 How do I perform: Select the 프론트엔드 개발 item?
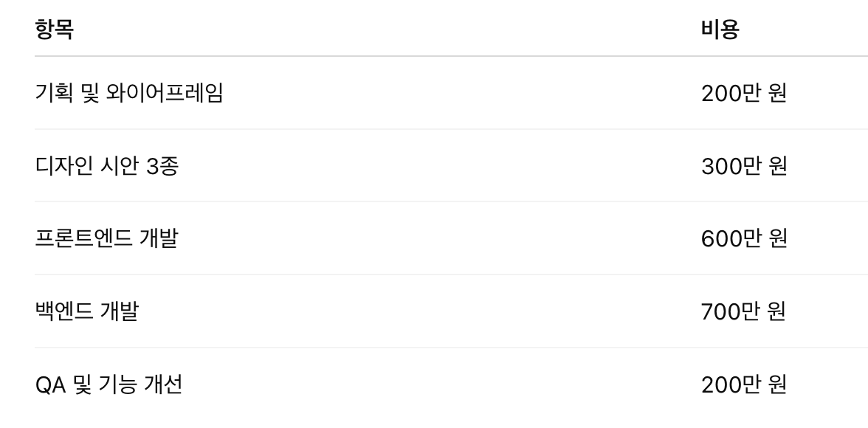(x=106, y=238)
